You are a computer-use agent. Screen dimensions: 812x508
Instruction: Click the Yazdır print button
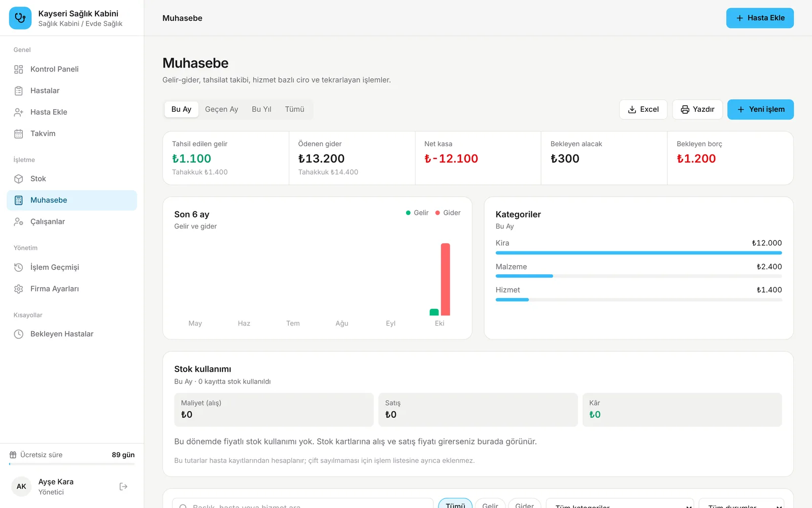[x=697, y=110]
